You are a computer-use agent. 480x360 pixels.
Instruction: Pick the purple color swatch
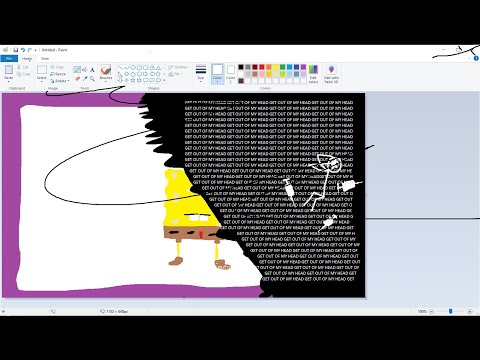[303, 67]
